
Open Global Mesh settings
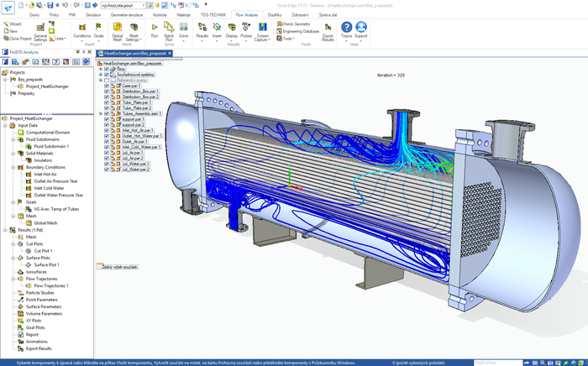pos(118,32)
